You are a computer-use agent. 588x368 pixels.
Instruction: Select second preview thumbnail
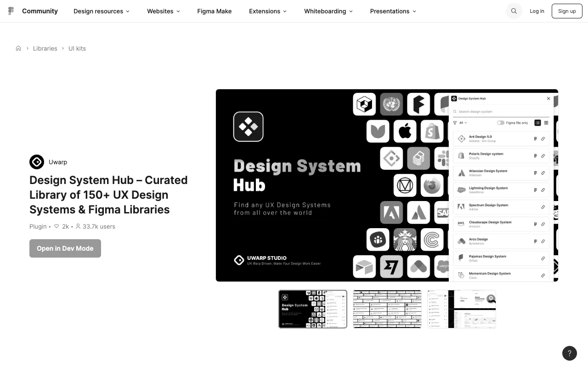pos(387,309)
